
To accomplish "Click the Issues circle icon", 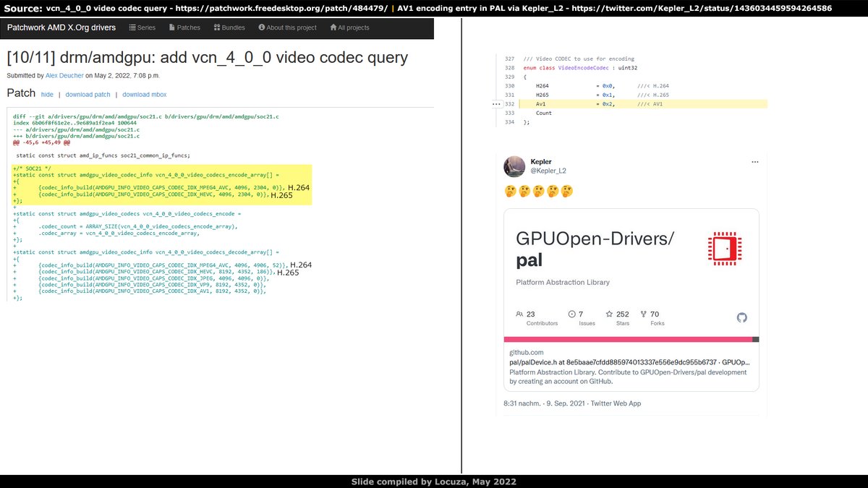I will tap(572, 314).
